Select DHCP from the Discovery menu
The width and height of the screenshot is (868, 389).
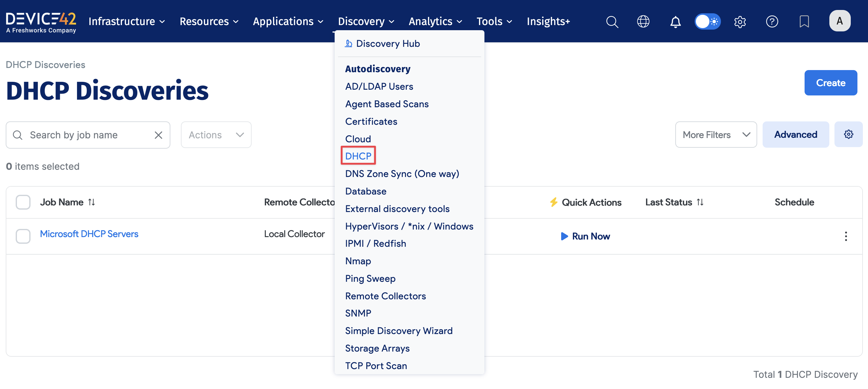pyautogui.click(x=358, y=156)
